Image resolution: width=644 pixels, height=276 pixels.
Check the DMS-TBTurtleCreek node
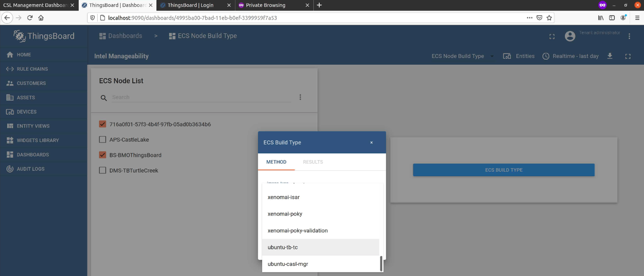pos(103,170)
